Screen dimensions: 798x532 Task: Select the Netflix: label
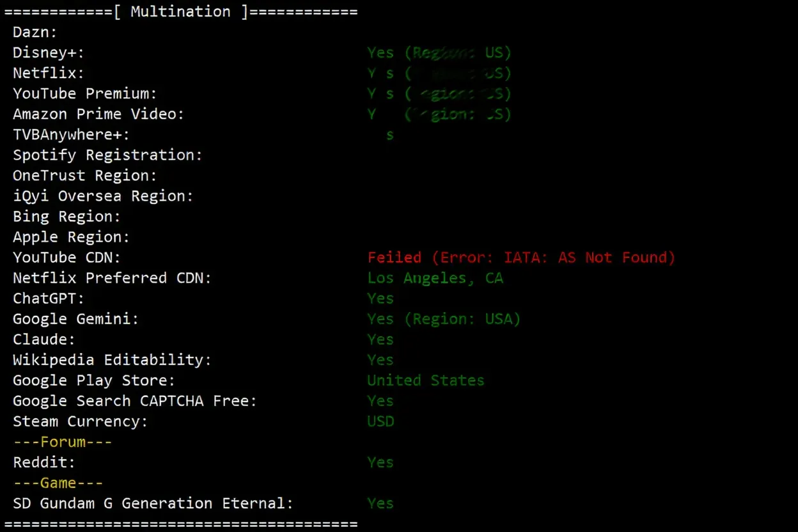pyautogui.click(x=49, y=73)
